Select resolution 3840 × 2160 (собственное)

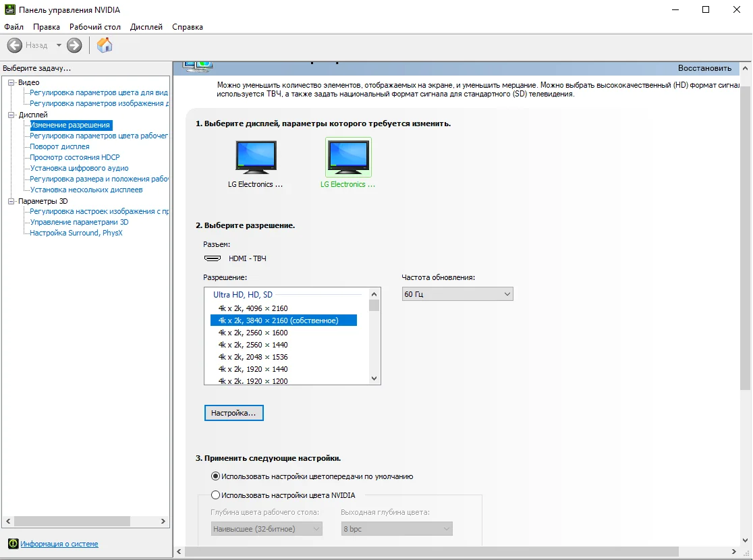(x=283, y=320)
